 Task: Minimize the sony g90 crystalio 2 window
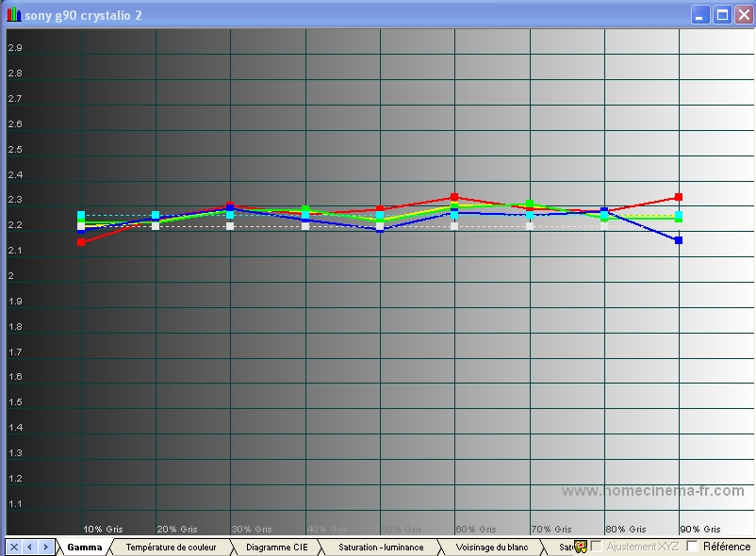pyautogui.click(x=699, y=15)
